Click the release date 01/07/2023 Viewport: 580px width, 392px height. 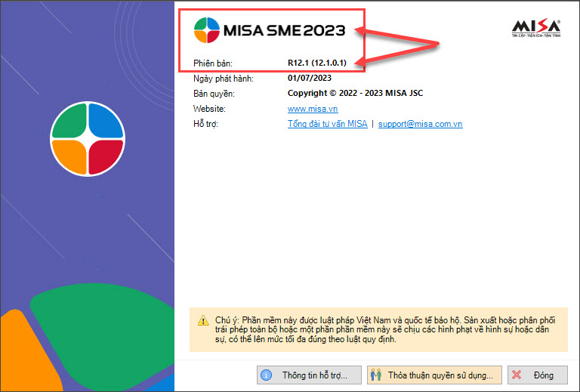coord(310,78)
